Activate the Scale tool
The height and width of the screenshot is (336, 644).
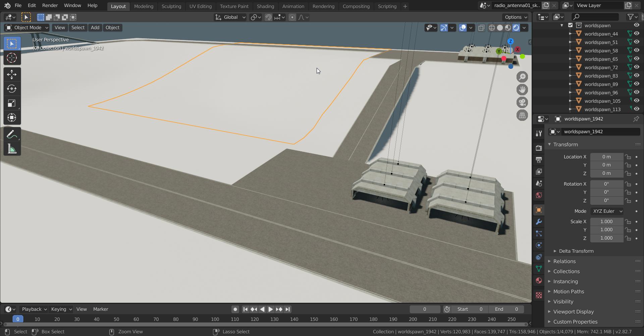(x=12, y=103)
